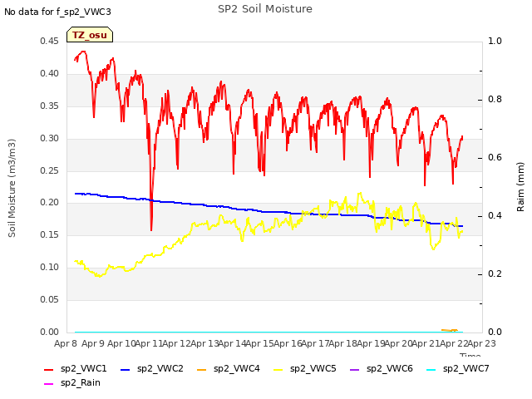Click the Apr 21 date tick label

426,343
